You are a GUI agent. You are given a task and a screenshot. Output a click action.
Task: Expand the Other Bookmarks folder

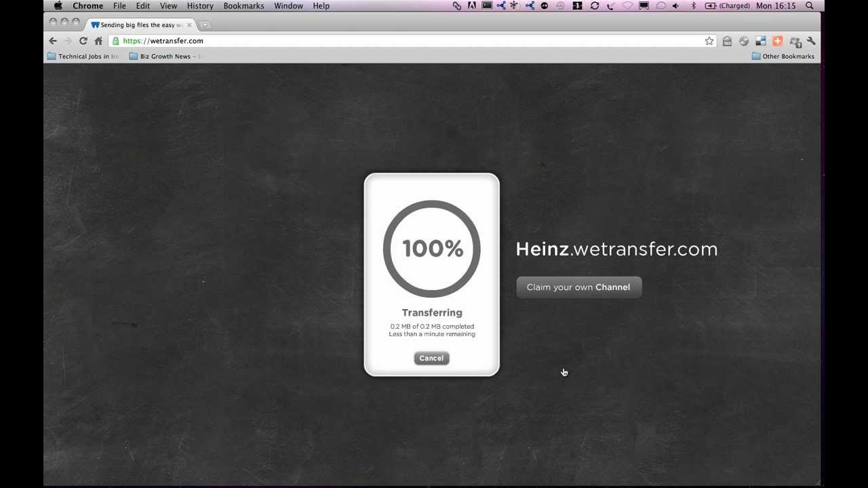783,56
